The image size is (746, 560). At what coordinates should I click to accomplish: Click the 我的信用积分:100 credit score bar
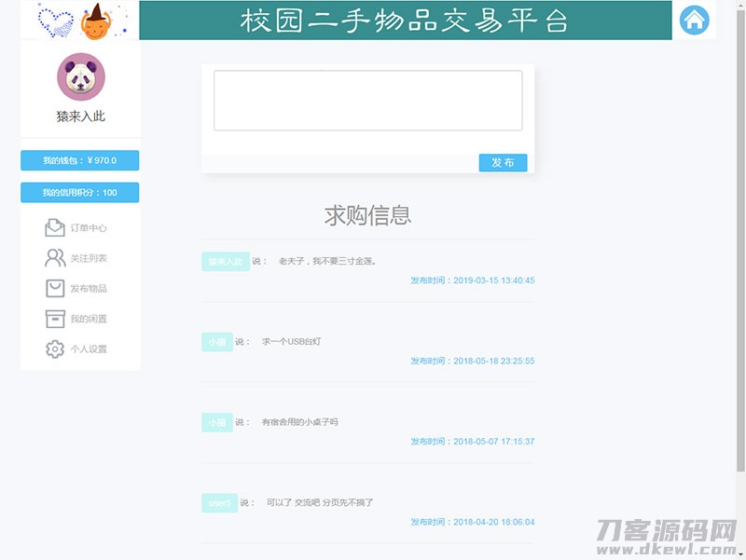[78, 192]
